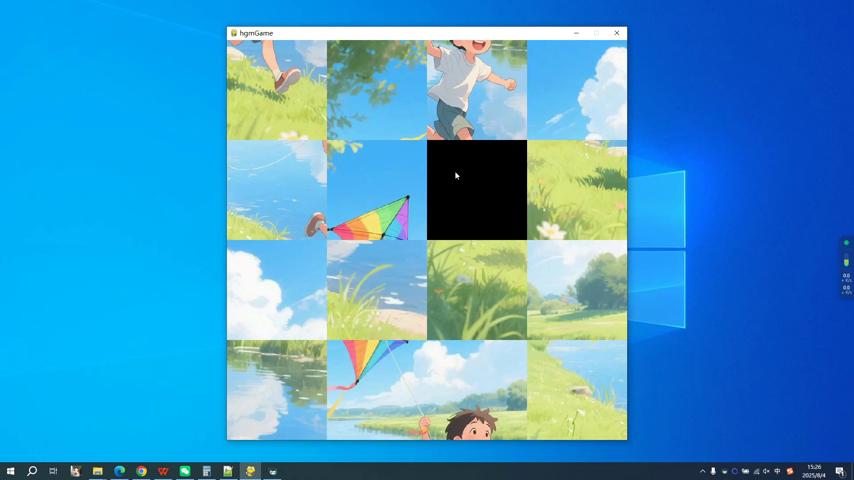Open Task View on the taskbar
Screen dimensions: 854x480
53,471
